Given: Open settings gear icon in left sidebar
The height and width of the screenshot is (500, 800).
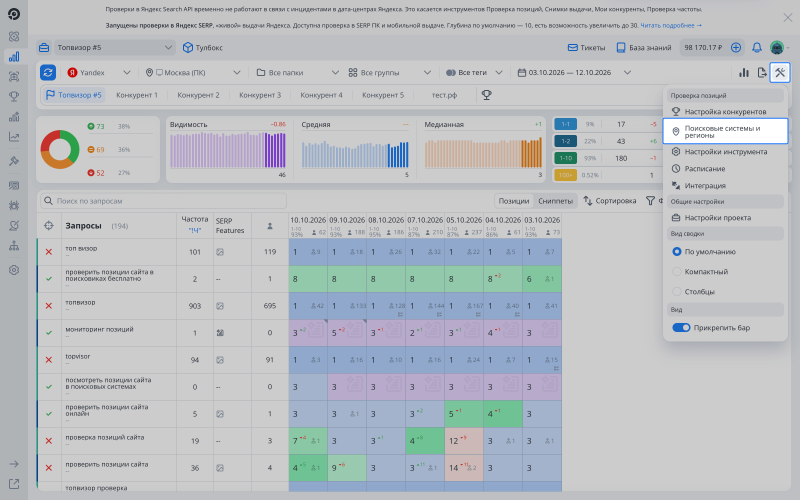Looking at the screenshot, I should [x=14, y=270].
